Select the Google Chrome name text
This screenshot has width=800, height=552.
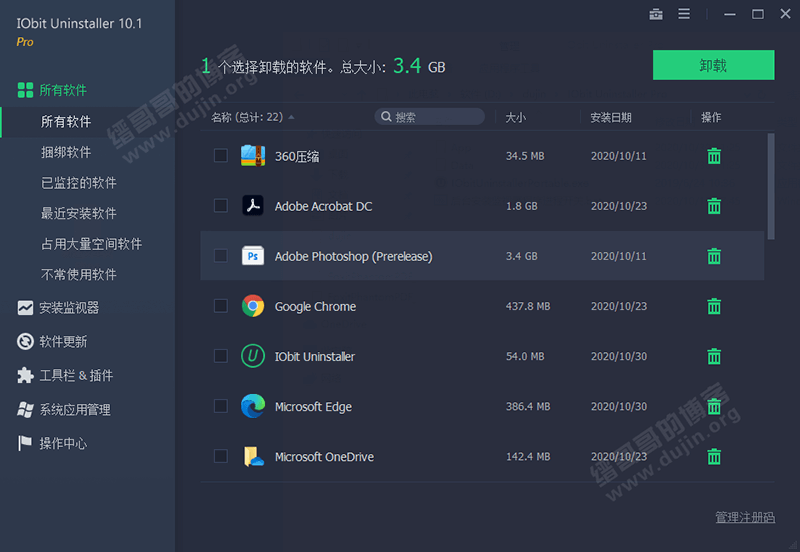coord(315,306)
